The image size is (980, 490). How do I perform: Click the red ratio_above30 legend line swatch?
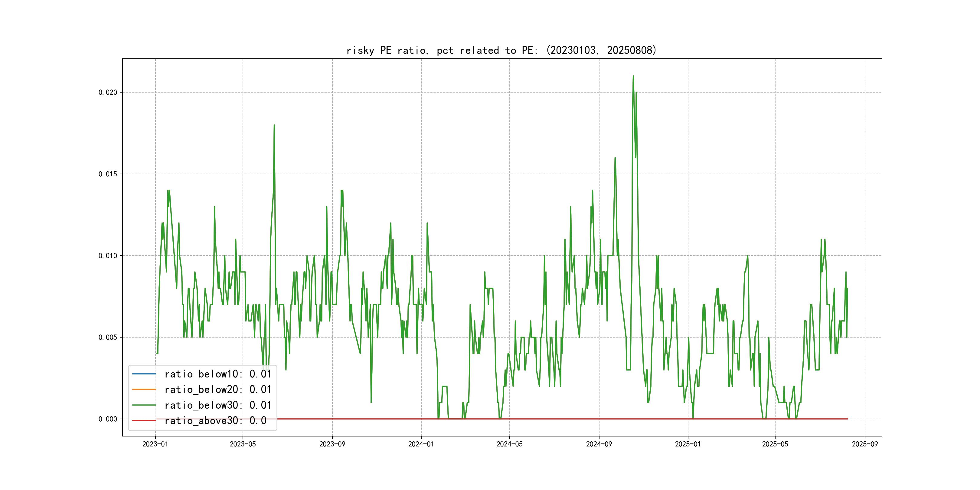[x=144, y=421]
